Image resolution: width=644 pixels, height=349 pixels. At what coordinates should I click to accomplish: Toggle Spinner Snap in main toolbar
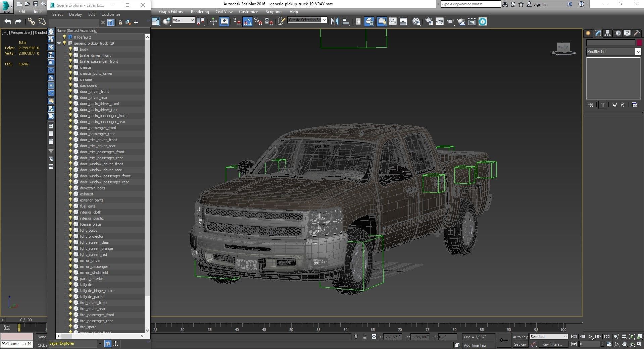[x=269, y=21]
